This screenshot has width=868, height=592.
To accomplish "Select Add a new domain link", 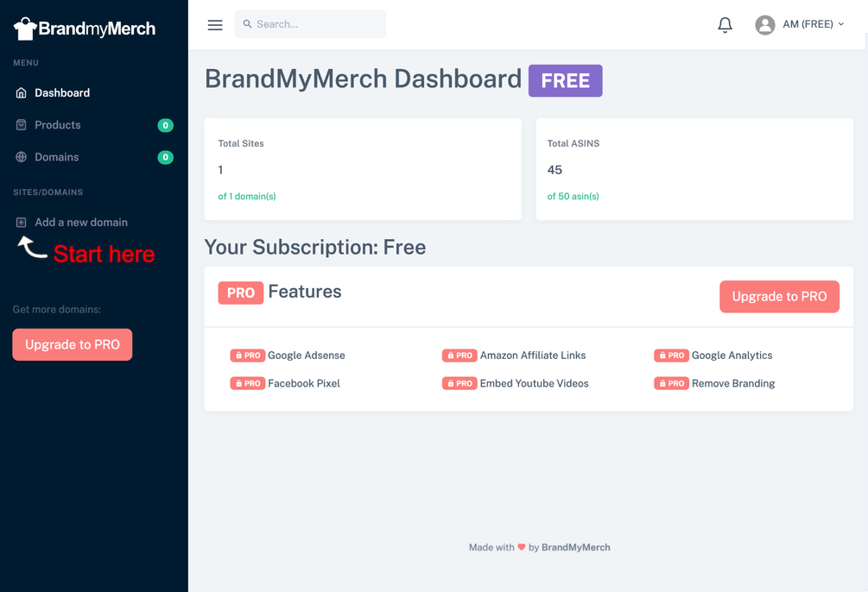I will click(x=81, y=223).
